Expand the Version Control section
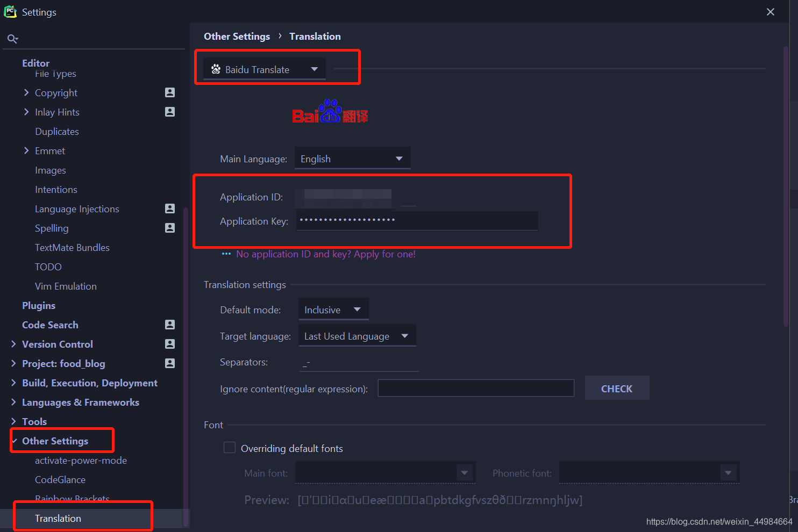 (13, 344)
